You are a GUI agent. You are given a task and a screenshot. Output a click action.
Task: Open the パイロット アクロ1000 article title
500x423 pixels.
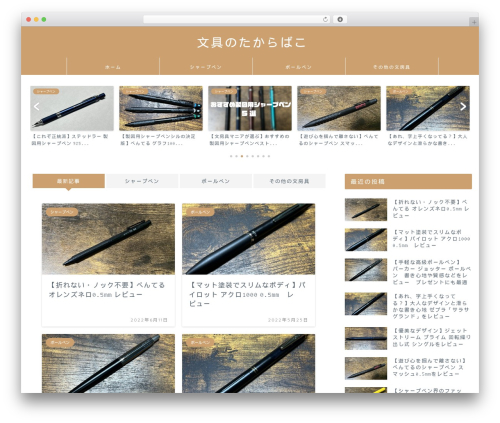[247, 294]
